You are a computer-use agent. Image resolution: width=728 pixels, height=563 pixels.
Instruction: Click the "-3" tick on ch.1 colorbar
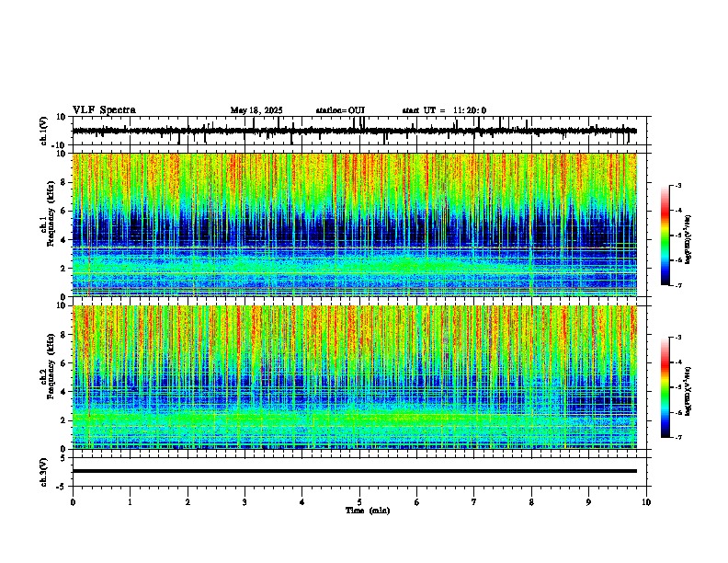coord(677,185)
